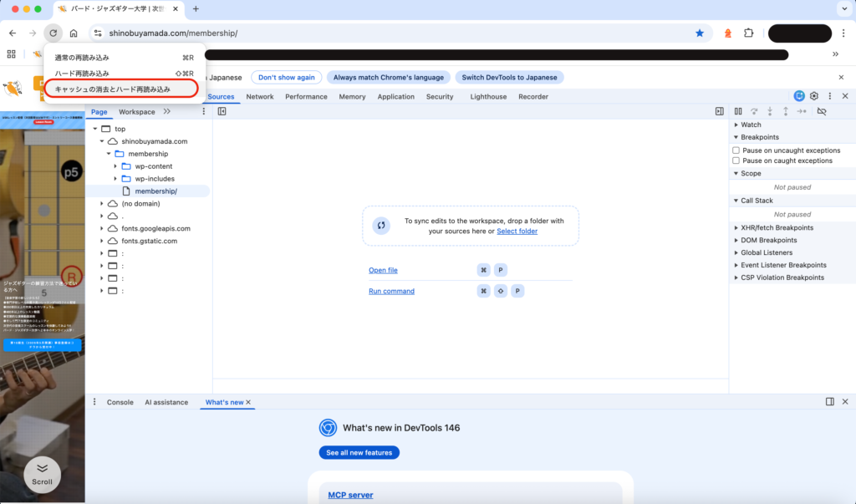Click the deactivate breakpoints icon
The width and height of the screenshot is (856, 504).
point(821,111)
